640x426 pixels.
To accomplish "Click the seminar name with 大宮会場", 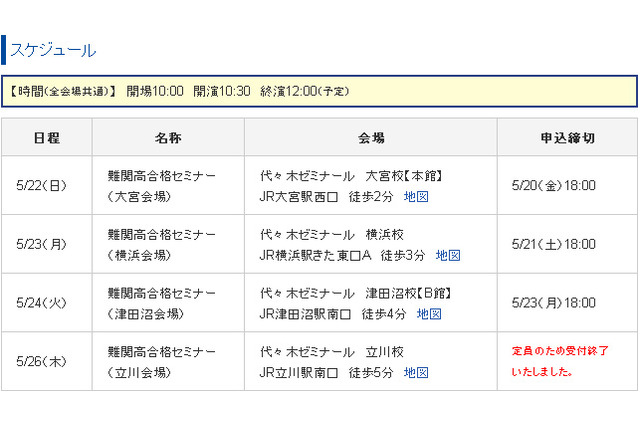I will (162, 186).
